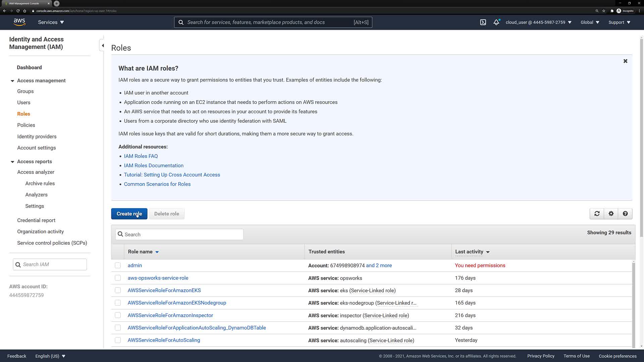Navigate to Users in sidebar
Viewport: 644px width, 362px height.
(x=24, y=103)
